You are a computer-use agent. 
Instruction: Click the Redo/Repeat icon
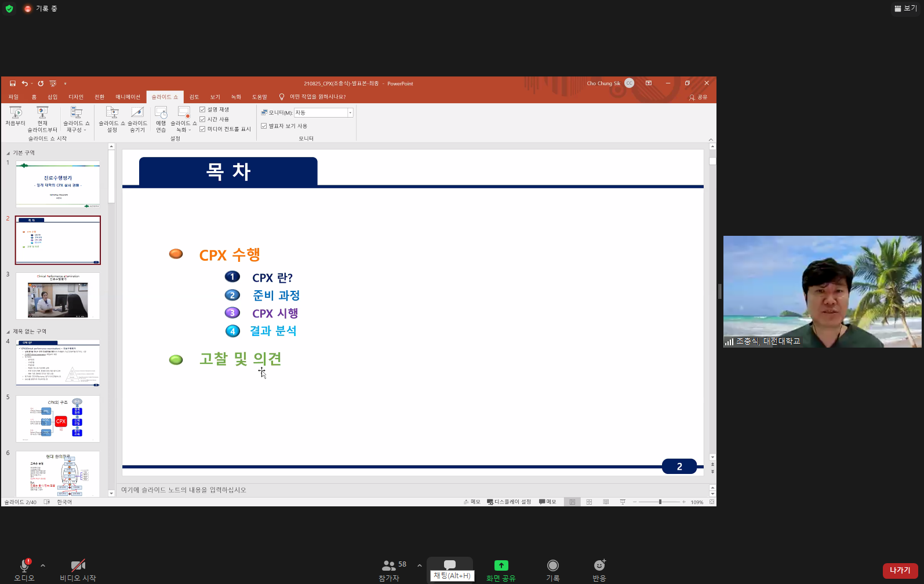tap(41, 83)
